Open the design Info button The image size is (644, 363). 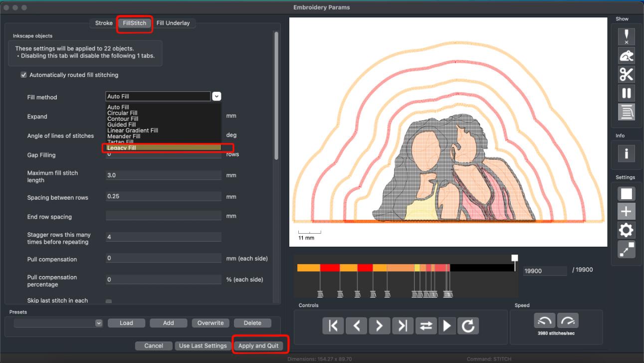pos(627,153)
